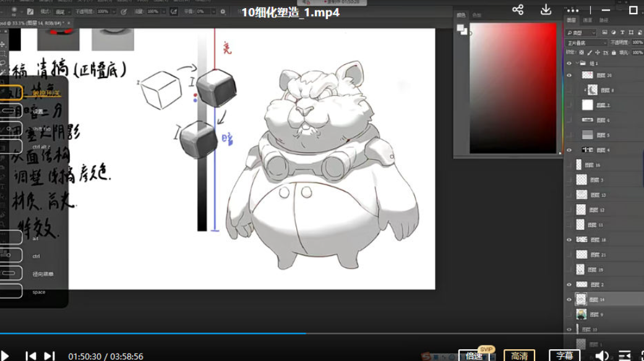Select the Move tool in the toolbar
Image resolution: width=644 pixels, height=361 pixels.
coord(3,44)
